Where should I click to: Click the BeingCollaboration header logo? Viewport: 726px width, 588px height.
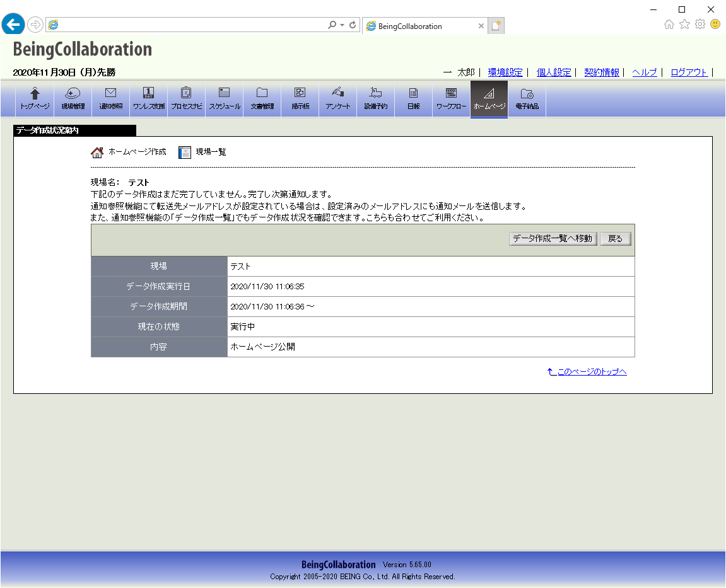coord(83,50)
